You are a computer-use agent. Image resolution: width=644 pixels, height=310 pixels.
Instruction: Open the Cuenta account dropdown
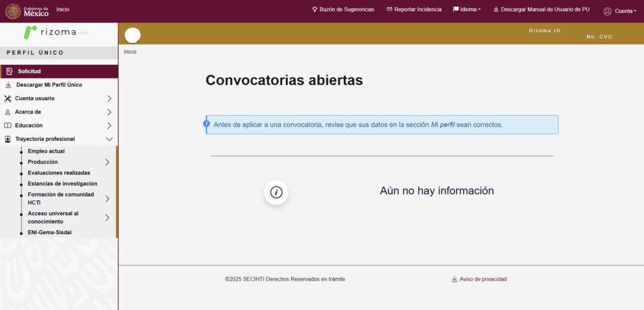click(x=620, y=12)
